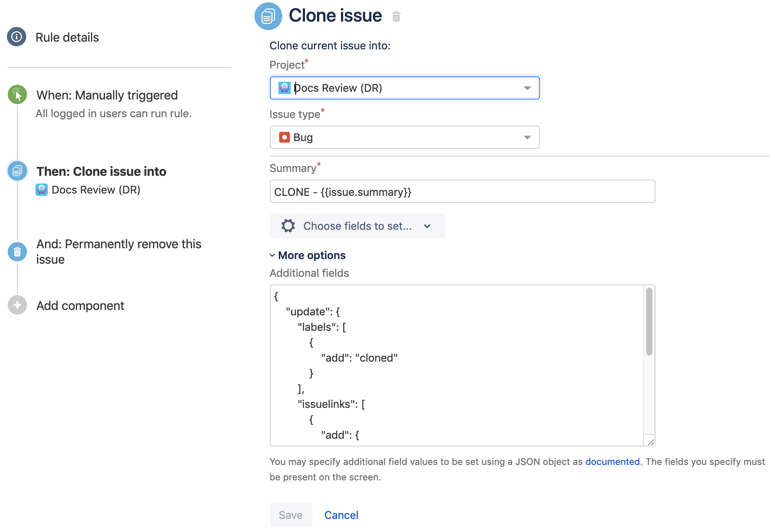Open Rule details in the sidebar

coord(67,37)
